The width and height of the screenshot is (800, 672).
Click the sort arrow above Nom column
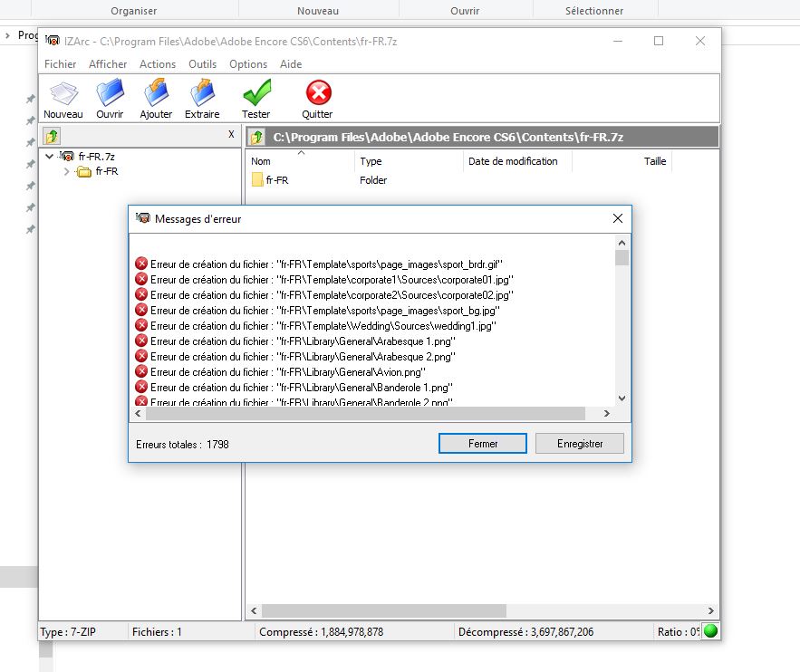point(301,152)
